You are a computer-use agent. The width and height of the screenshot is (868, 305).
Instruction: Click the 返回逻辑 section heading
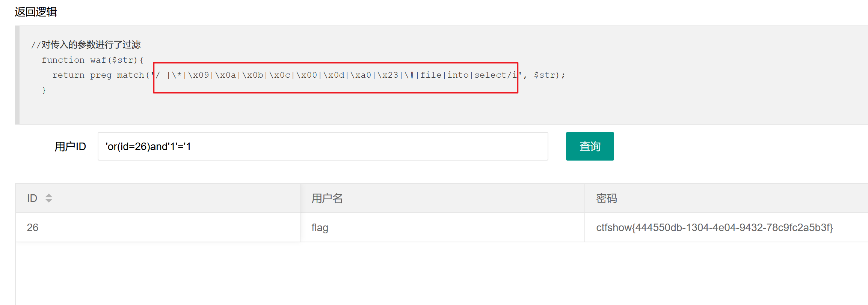pos(36,12)
